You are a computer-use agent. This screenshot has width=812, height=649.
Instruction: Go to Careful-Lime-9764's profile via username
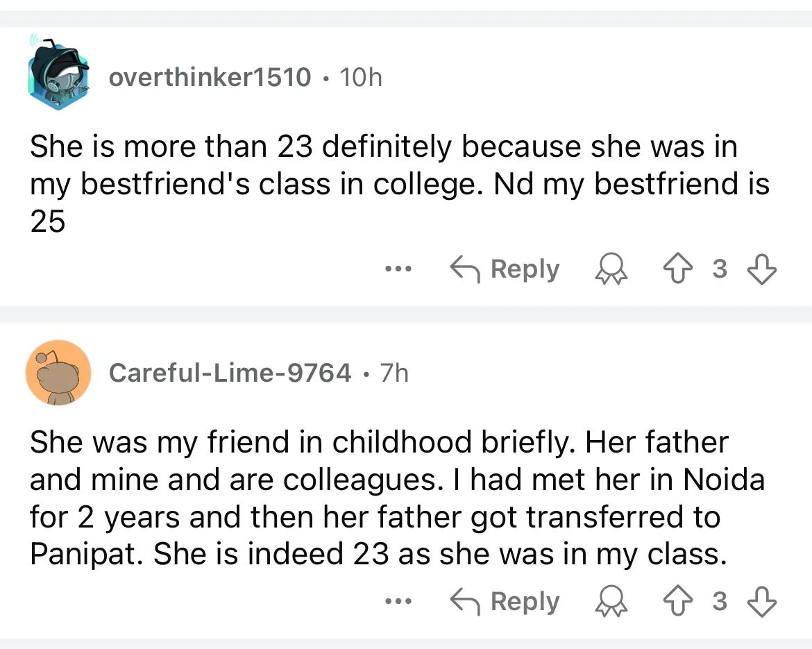[230, 373]
